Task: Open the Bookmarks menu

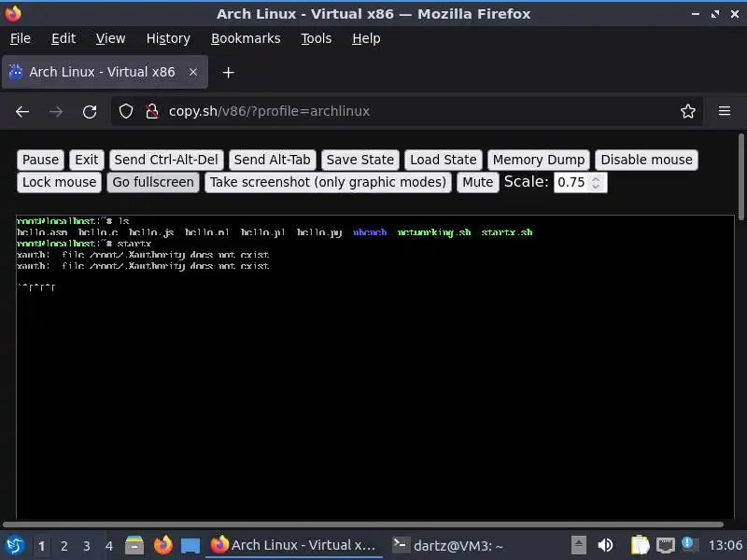Action: tap(246, 38)
